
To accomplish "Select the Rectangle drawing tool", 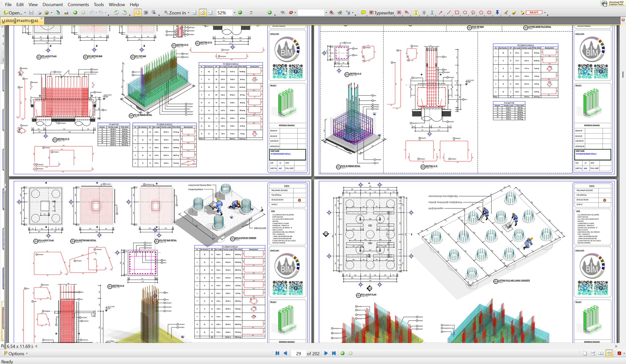I will click(x=457, y=13).
